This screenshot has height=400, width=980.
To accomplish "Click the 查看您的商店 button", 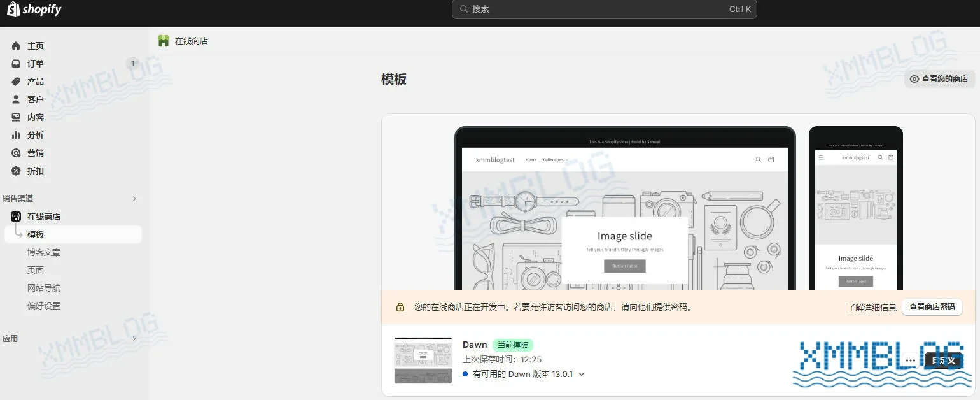I will coord(939,78).
